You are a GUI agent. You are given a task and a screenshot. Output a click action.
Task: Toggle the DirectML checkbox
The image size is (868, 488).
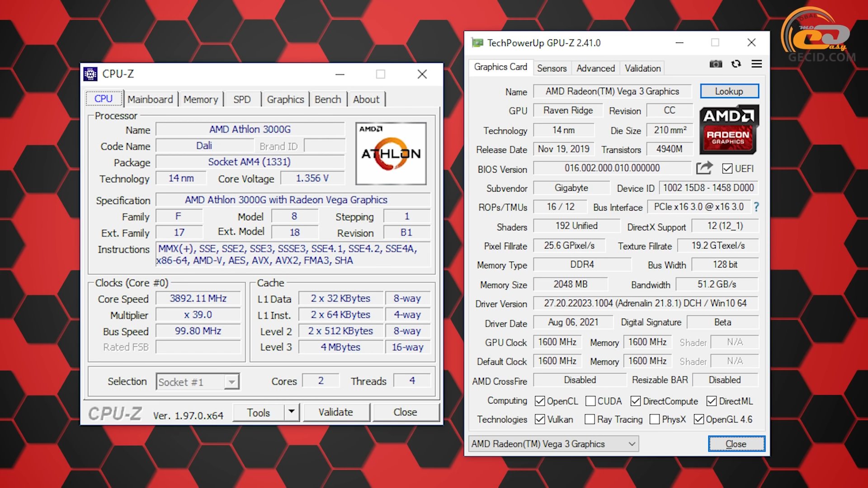(x=712, y=401)
